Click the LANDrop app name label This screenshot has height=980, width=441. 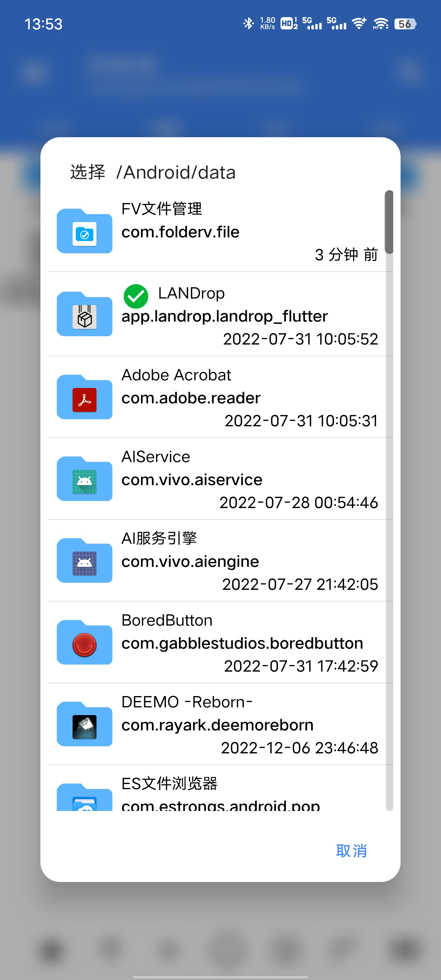click(191, 293)
